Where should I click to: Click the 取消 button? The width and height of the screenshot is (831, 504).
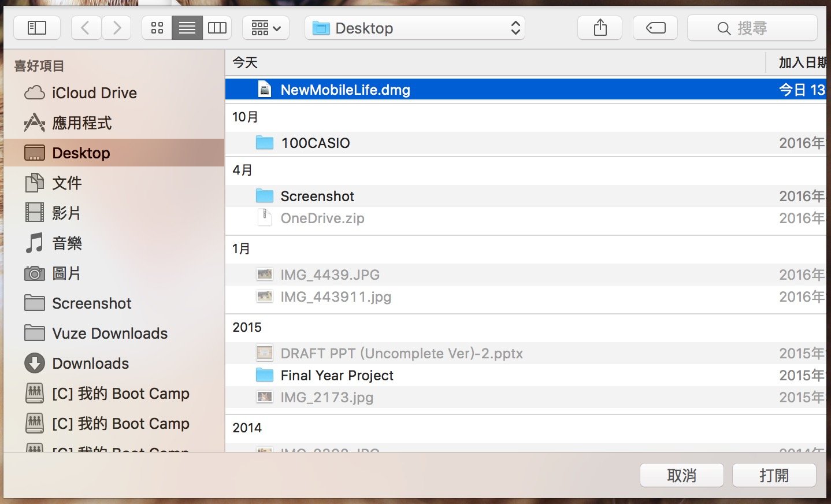pyautogui.click(x=681, y=475)
